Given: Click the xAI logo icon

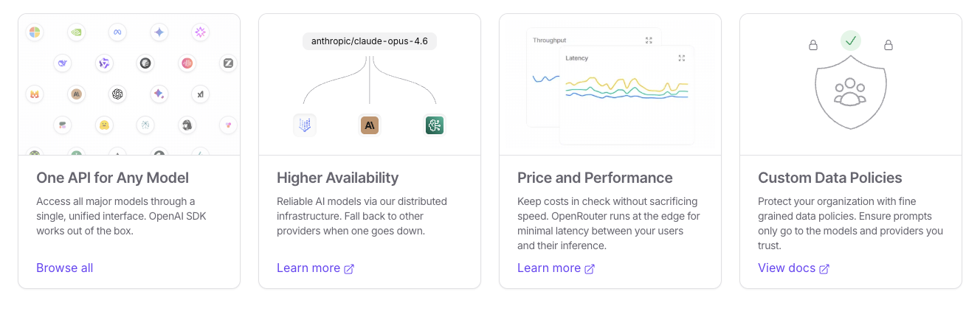Looking at the screenshot, I should pyautogui.click(x=199, y=94).
